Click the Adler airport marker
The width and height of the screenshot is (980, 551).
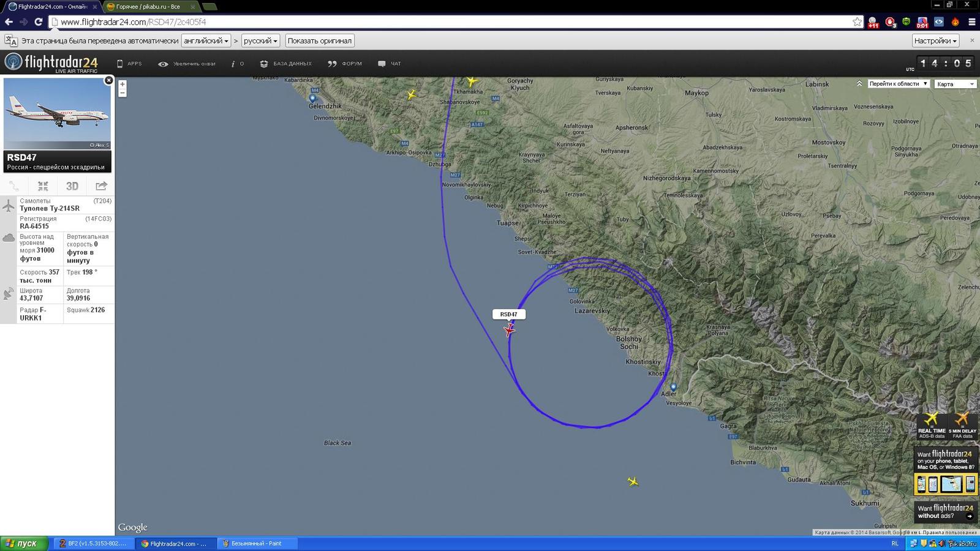coord(673,387)
